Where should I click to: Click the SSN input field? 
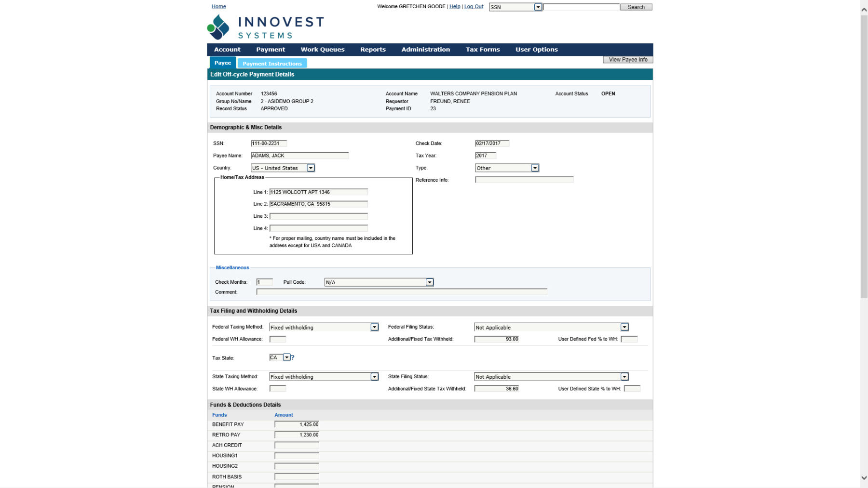pos(269,144)
